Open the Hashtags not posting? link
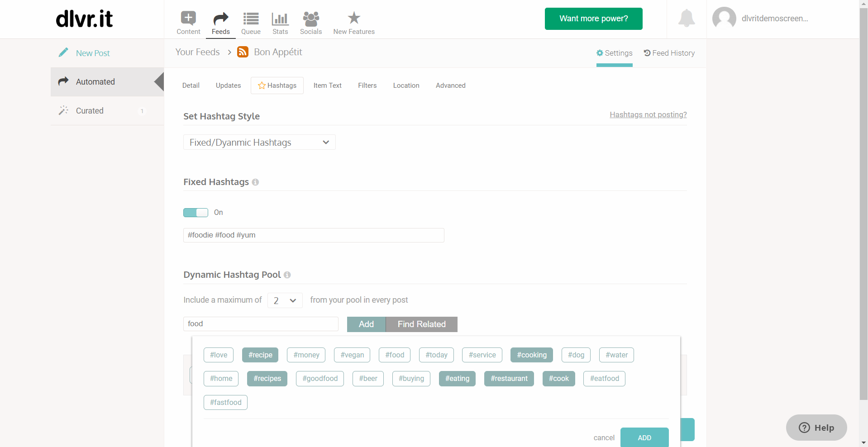The image size is (868, 447). pyautogui.click(x=648, y=114)
